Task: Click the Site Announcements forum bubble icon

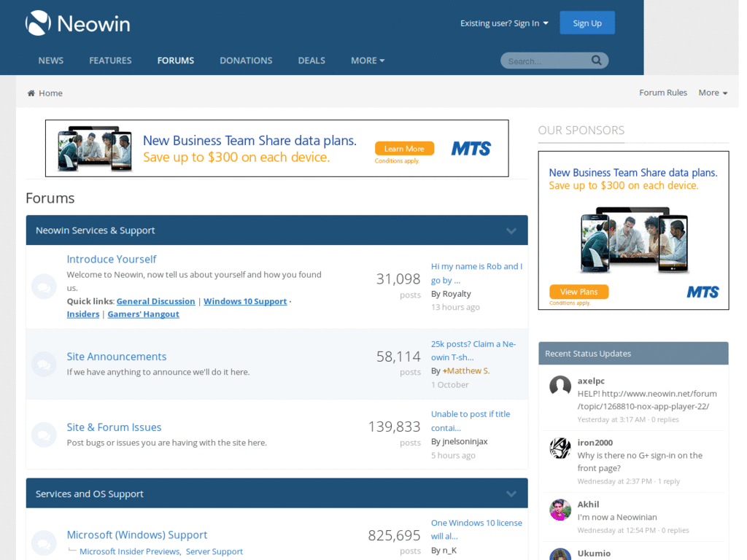Action: coord(44,365)
